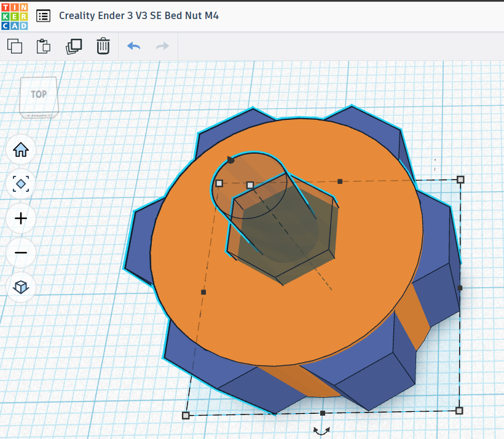Click the black cone height handle on the hole
This screenshot has height=439, width=504.
pyautogui.click(x=230, y=159)
